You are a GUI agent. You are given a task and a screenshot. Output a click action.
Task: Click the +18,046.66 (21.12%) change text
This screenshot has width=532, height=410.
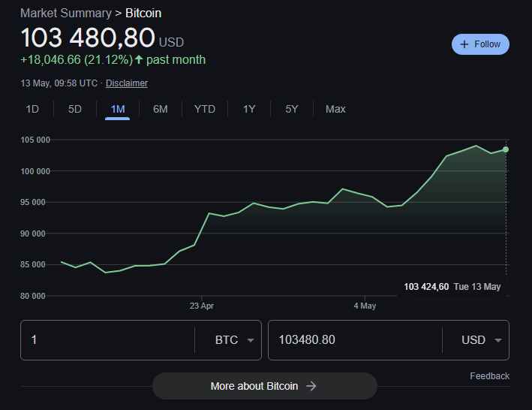[77, 60]
